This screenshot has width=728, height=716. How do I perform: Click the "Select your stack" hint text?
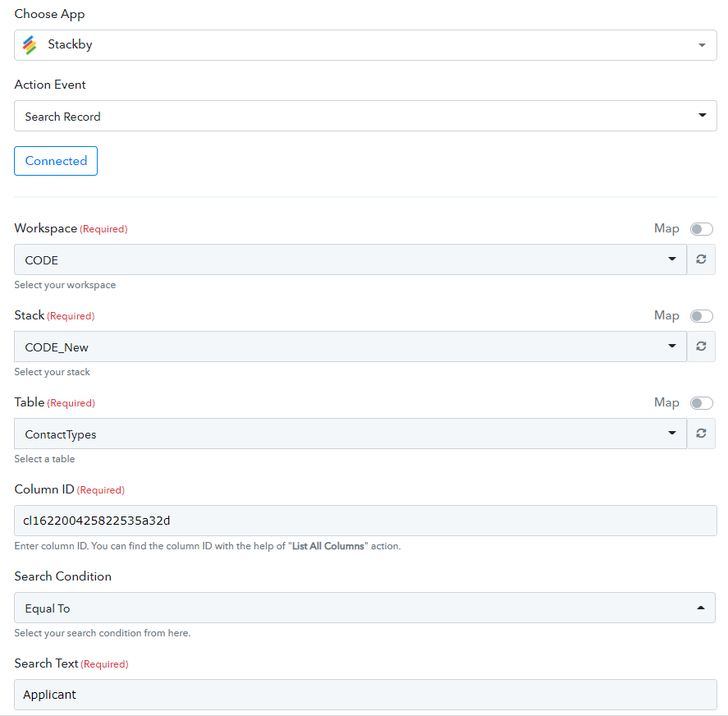tap(52, 372)
